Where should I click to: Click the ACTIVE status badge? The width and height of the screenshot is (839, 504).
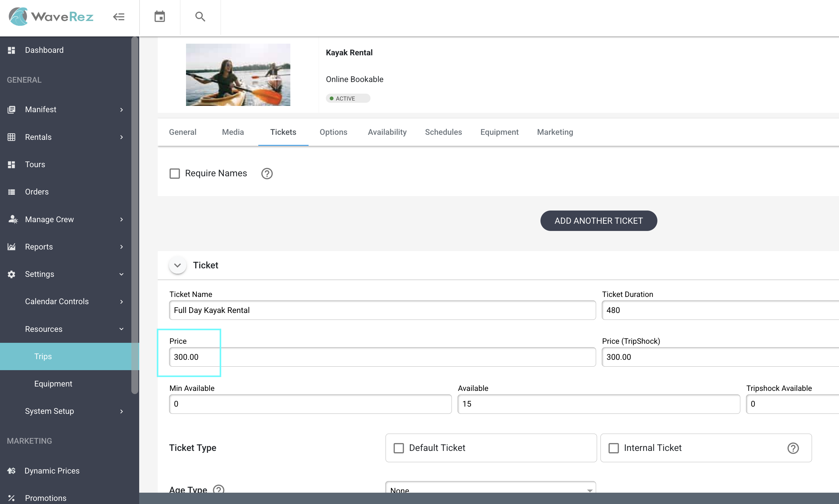click(x=348, y=98)
